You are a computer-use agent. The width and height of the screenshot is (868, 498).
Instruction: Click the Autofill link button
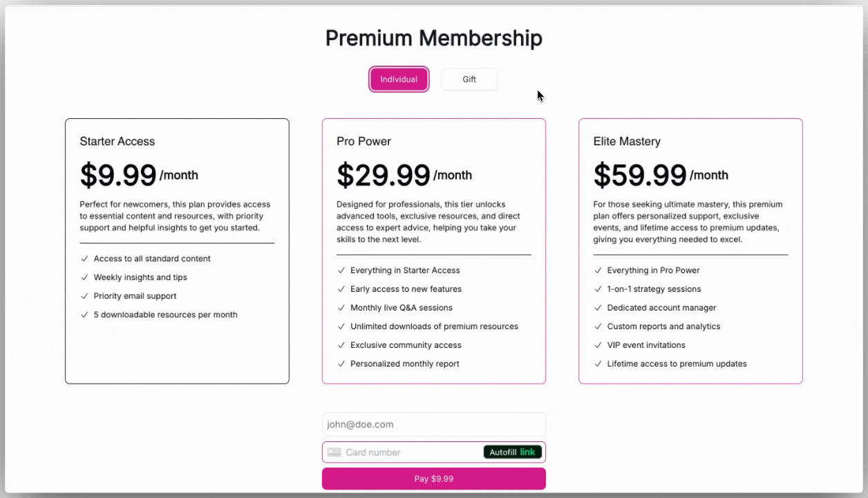[512, 452]
